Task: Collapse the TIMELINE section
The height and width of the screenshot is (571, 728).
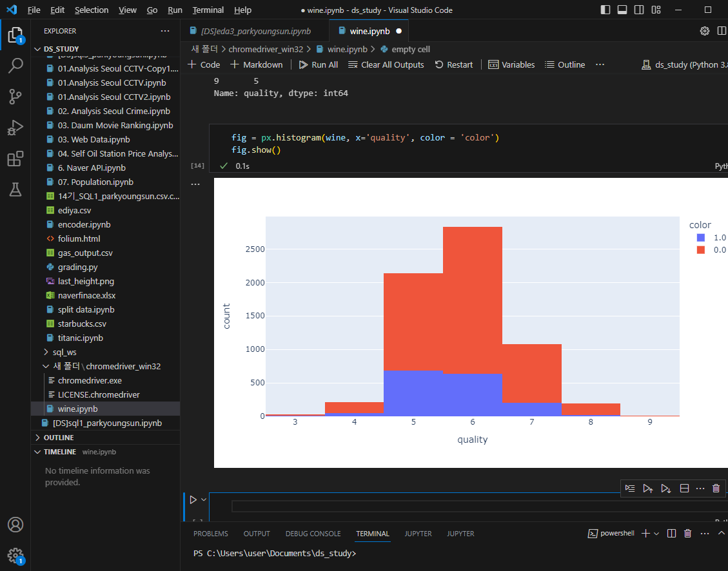Action: (x=105, y=452)
